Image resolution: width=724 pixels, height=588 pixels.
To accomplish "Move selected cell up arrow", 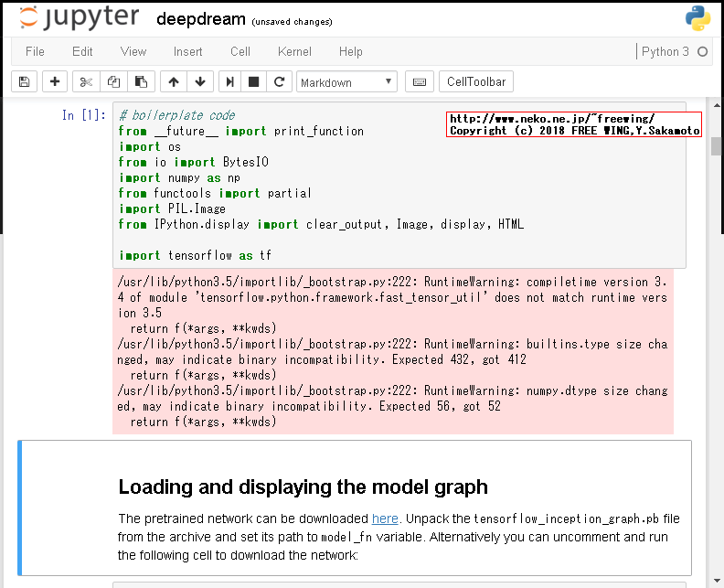I will coord(174,82).
